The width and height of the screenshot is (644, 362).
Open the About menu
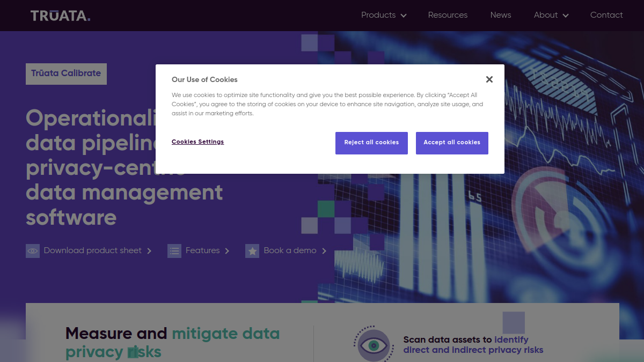click(546, 15)
